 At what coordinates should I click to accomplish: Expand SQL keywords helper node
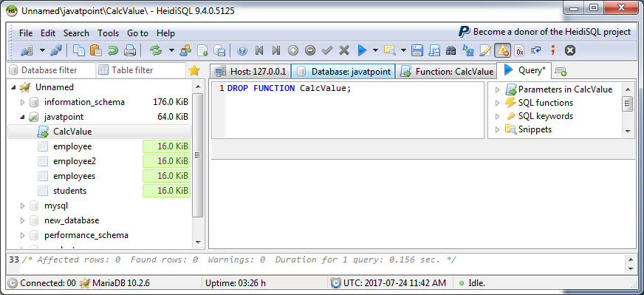click(x=498, y=116)
